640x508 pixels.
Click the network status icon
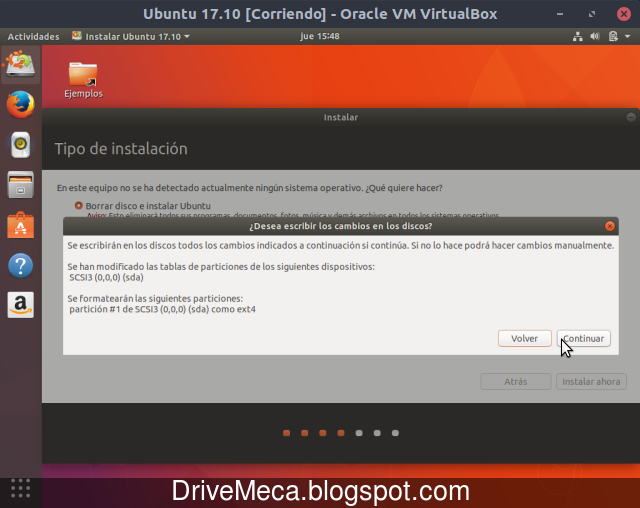tap(578, 36)
